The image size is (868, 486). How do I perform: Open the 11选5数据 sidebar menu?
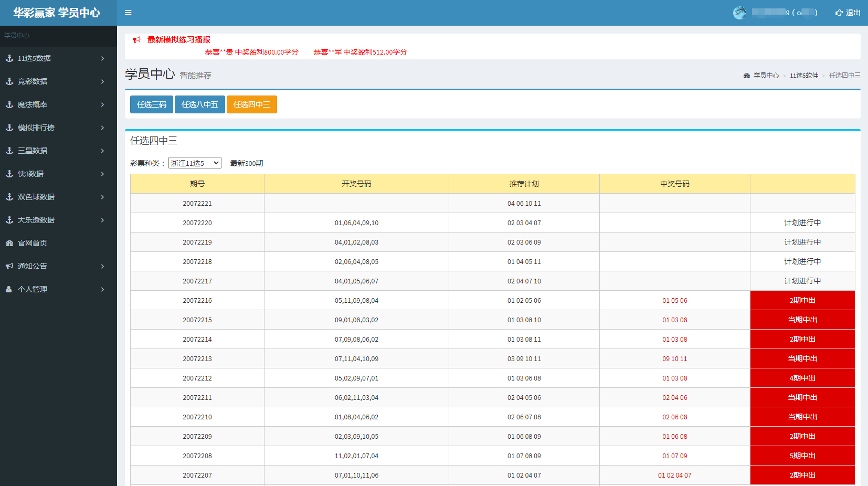click(58, 58)
